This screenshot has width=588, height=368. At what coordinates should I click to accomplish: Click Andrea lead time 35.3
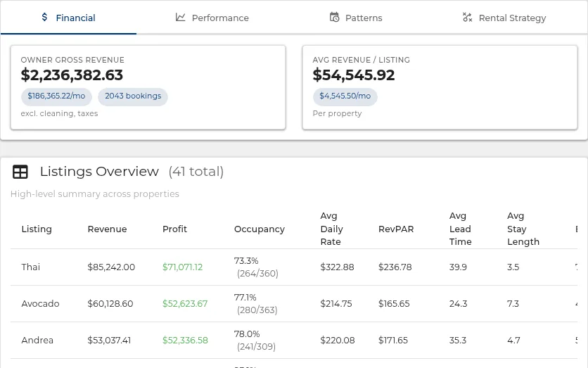[458, 341]
